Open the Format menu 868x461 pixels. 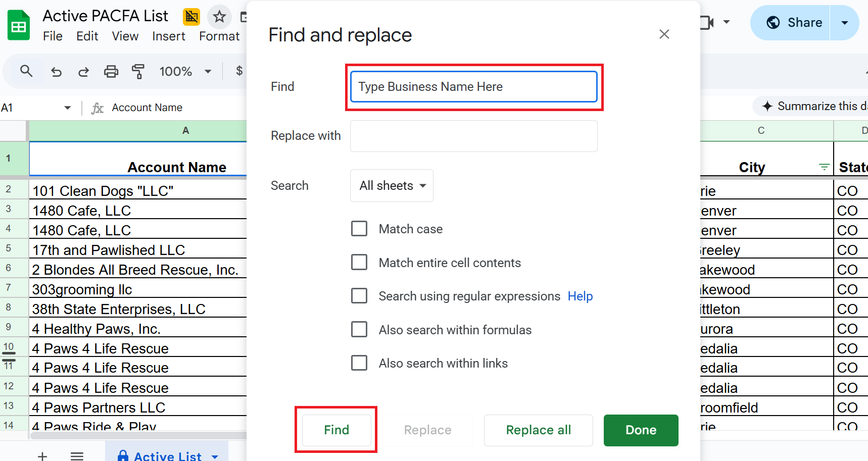click(x=219, y=36)
